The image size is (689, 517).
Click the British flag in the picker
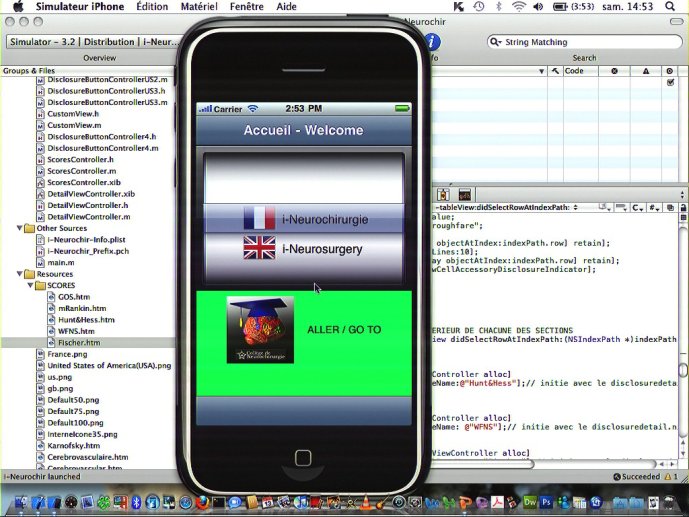259,248
